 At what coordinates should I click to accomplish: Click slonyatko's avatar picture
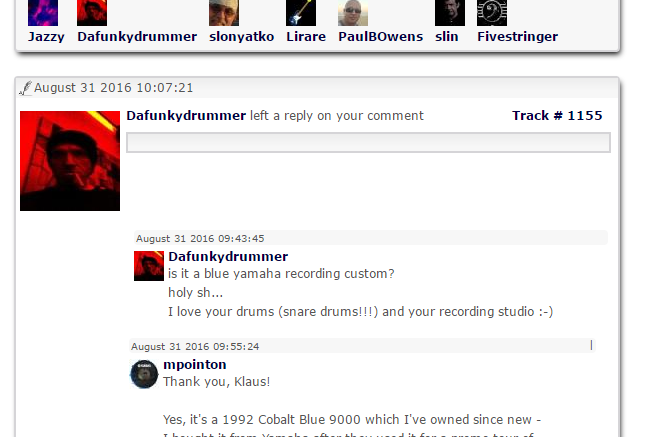point(224,13)
